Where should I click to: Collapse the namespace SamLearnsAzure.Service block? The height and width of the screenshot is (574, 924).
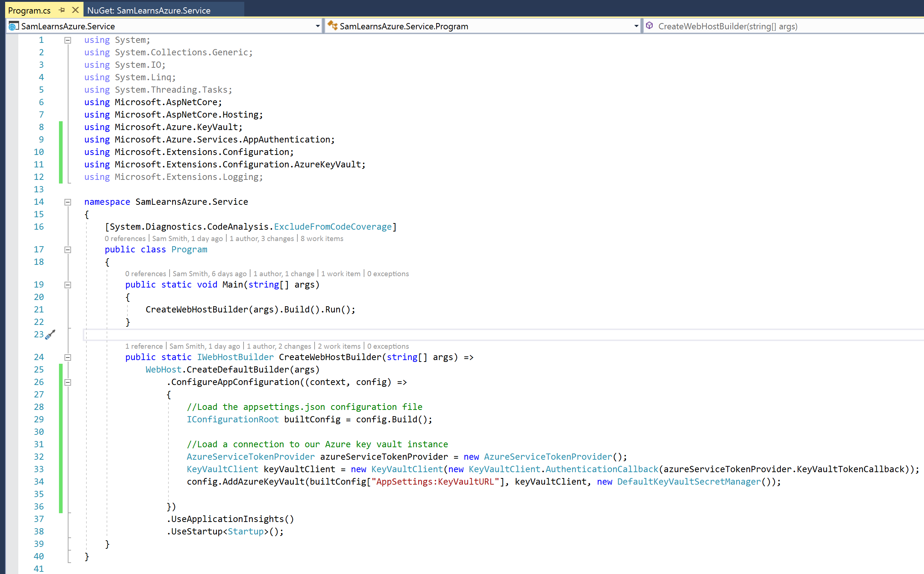click(x=68, y=202)
